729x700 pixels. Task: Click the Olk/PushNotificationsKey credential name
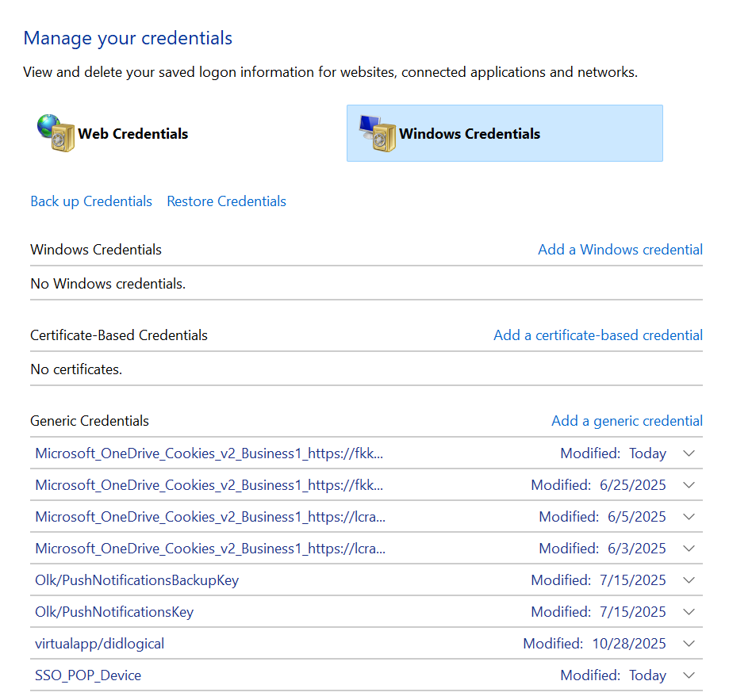click(x=114, y=612)
